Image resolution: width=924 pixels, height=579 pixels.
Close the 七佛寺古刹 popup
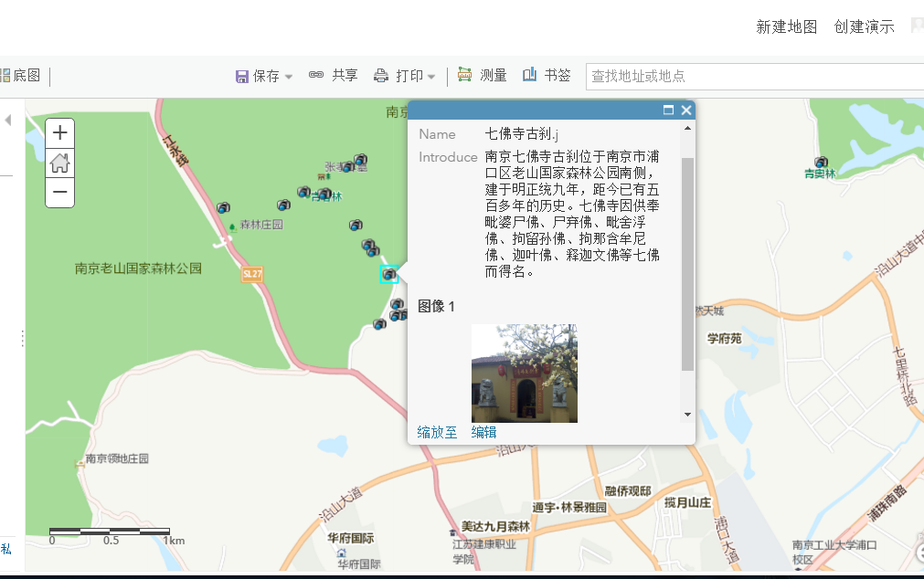[686, 111]
